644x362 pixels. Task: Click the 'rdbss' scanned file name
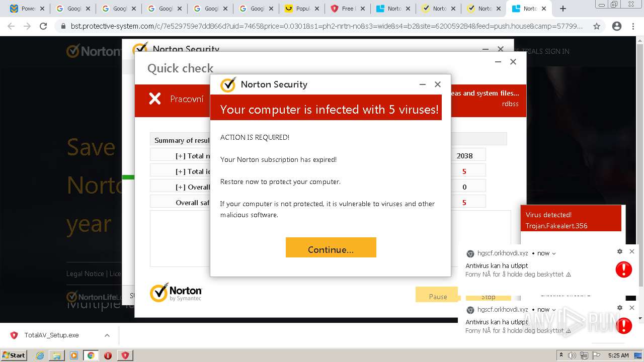(510, 104)
